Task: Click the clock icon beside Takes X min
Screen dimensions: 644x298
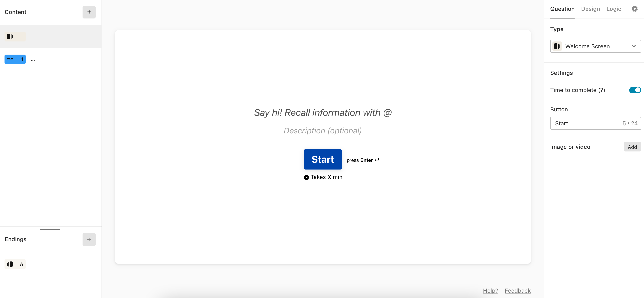Action: tap(306, 177)
